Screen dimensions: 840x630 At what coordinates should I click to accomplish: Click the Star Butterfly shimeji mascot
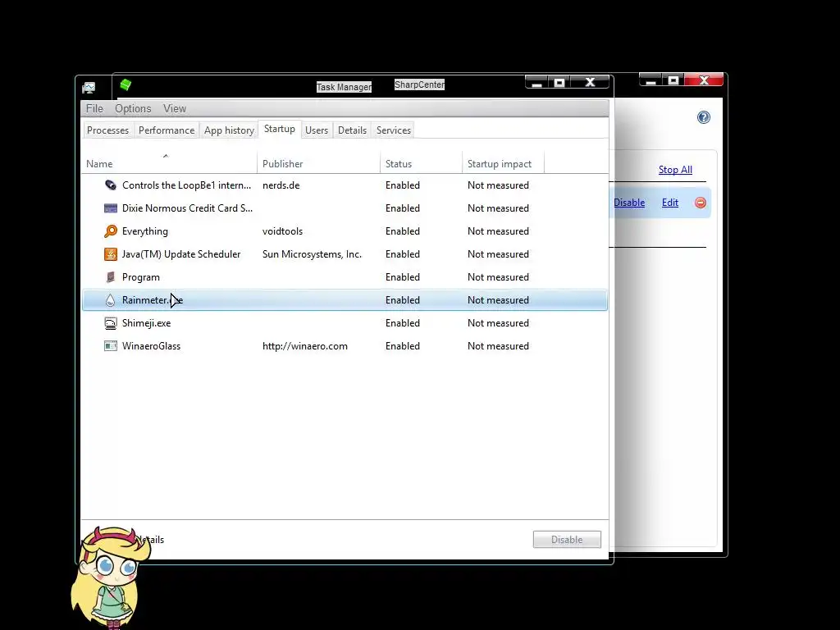[110, 577]
